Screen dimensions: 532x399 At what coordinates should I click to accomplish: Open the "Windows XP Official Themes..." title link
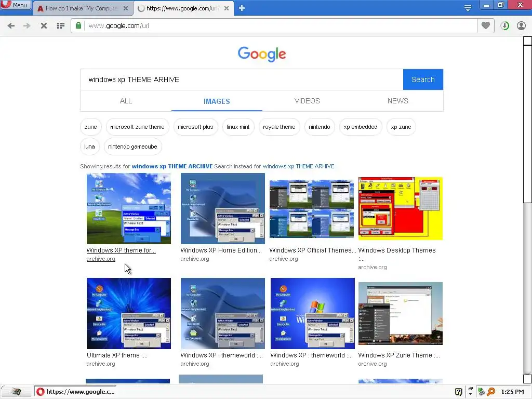point(312,250)
